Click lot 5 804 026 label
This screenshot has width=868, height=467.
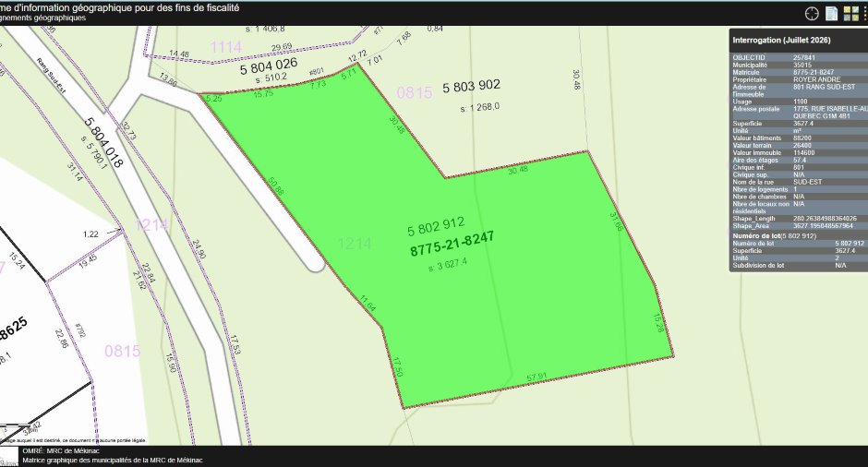point(269,66)
